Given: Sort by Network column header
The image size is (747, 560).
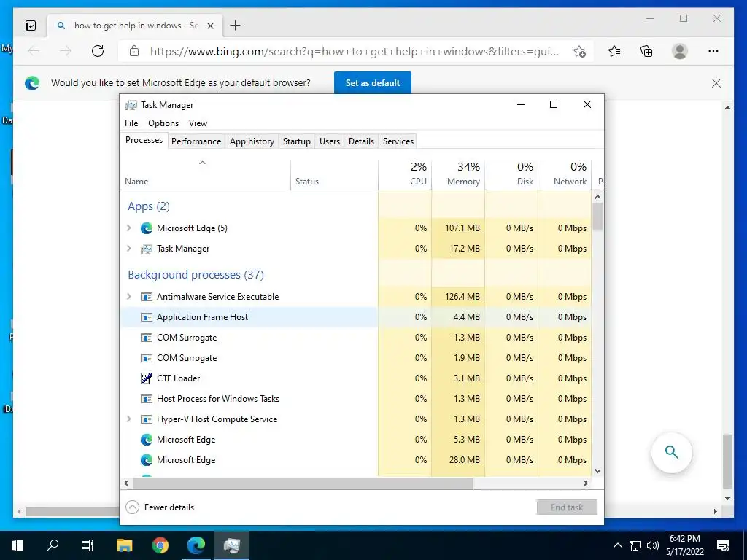Looking at the screenshot, I should [565, 175].
